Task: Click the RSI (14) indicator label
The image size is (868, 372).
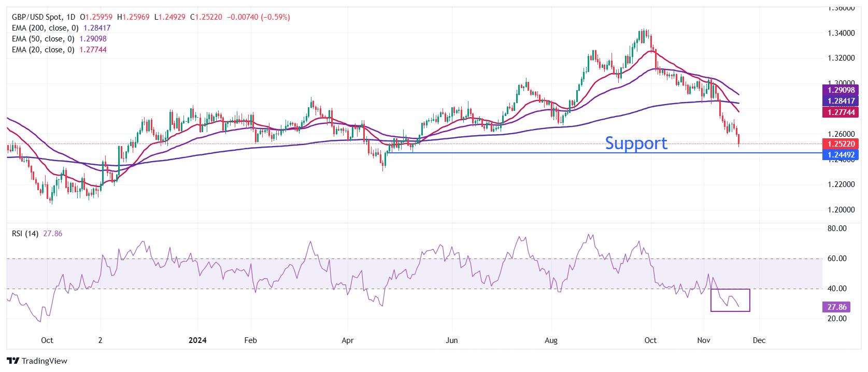Action: 25,234
